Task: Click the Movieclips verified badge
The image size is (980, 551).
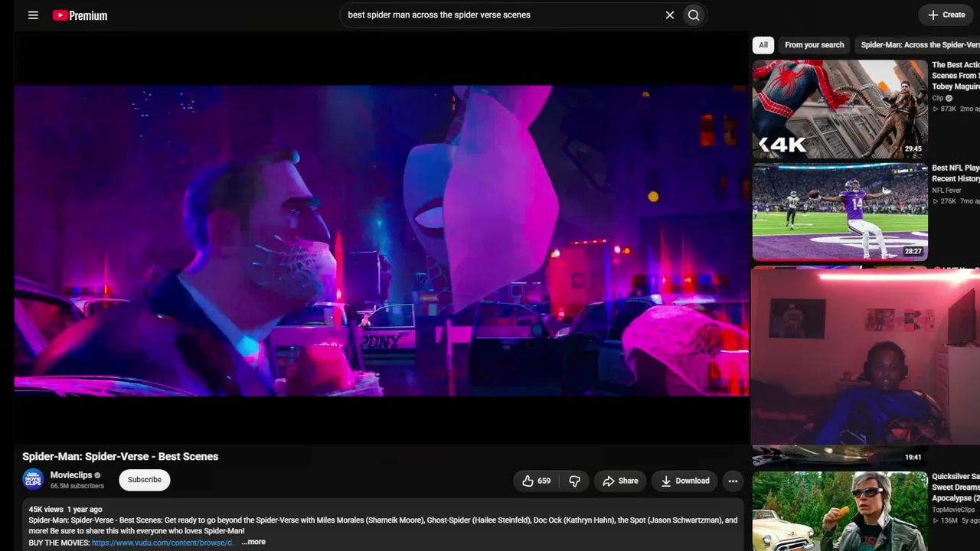Action: pos(97,475)
